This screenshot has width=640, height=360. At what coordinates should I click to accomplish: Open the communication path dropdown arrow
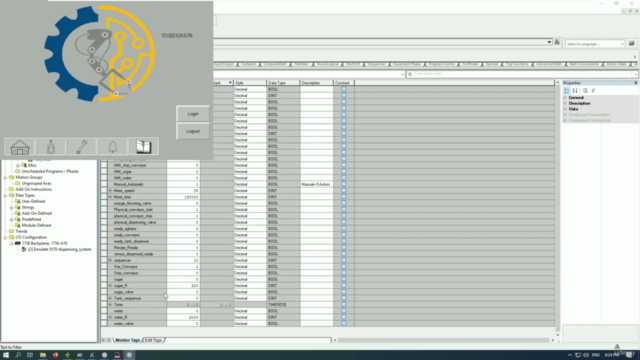pos(549,42)
